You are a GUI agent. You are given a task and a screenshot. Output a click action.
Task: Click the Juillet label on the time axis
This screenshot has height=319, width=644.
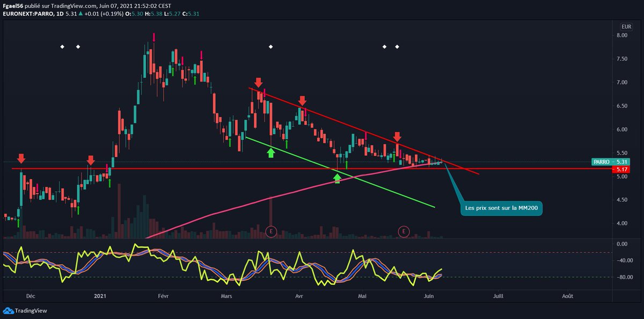tap(498, 296)
